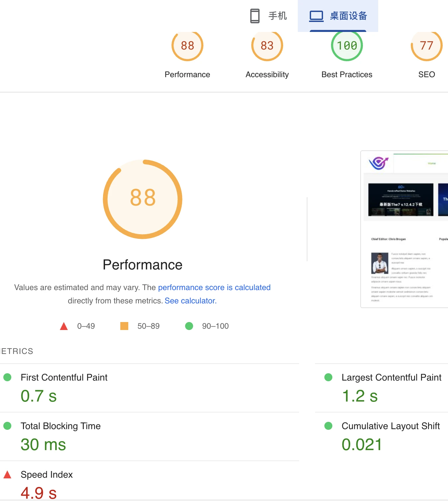Expand the Largest Contentful Paint metric
The width and height of the screenshot is (448, 501).
click(x=391, y=378)
